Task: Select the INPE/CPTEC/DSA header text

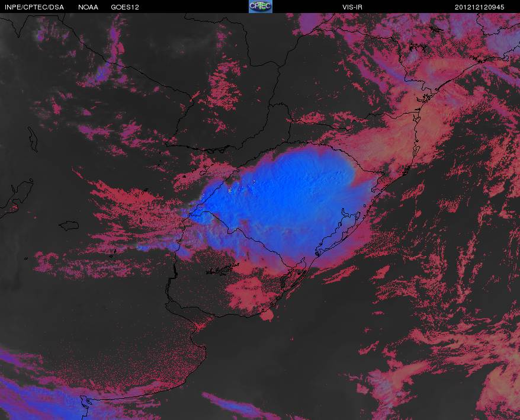Action: pos(34,7)
